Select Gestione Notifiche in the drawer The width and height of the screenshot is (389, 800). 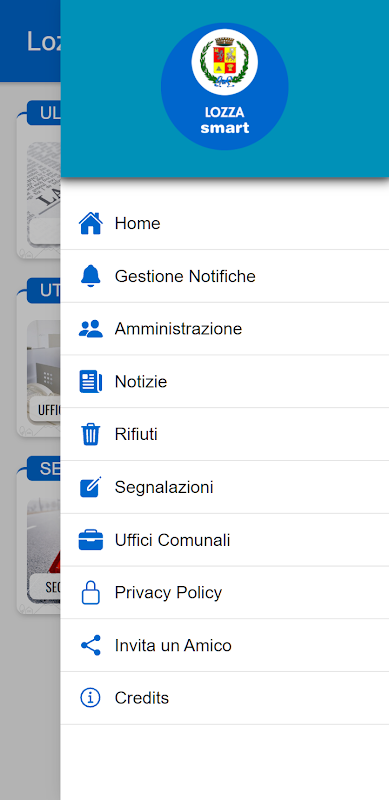click(x=225, y=276)
